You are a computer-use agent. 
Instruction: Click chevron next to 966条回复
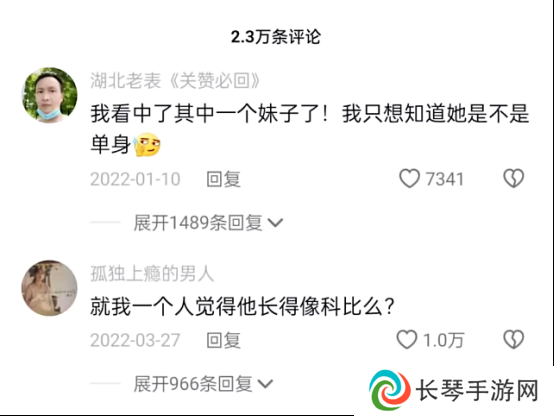[x=265, y=384]
